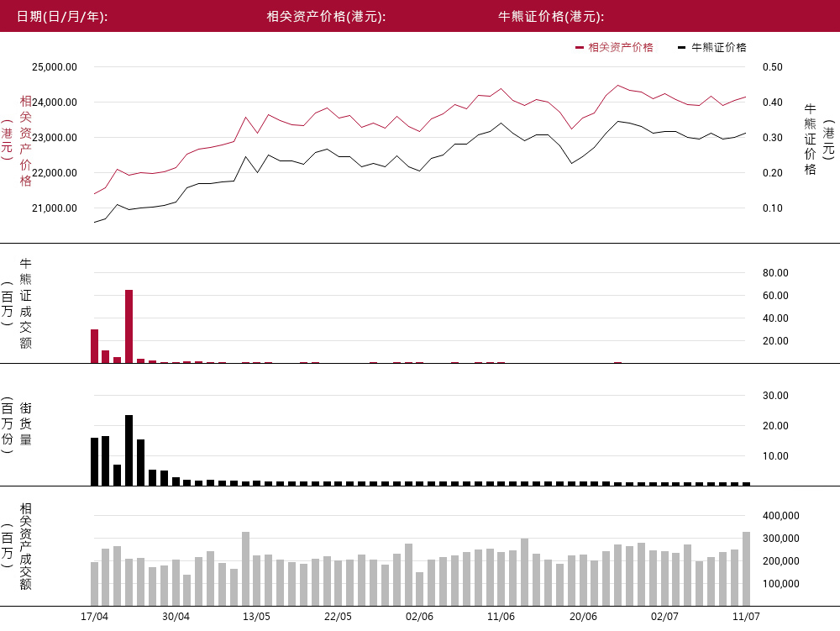This screenshot has width=840, height=631.
Task: Click the 牛熊证成交额 axis title
Action: tap(26, 303)
